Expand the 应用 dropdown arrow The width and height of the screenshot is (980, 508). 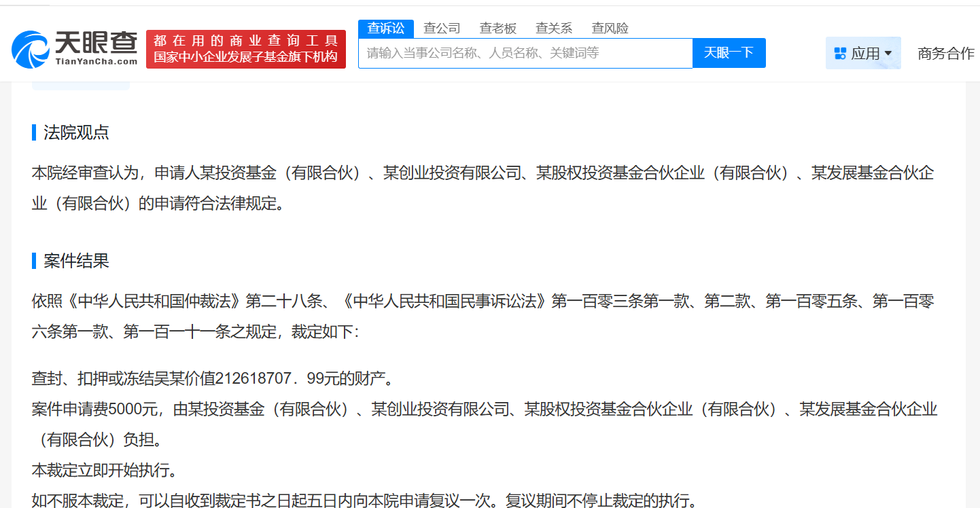pos(888,54)
